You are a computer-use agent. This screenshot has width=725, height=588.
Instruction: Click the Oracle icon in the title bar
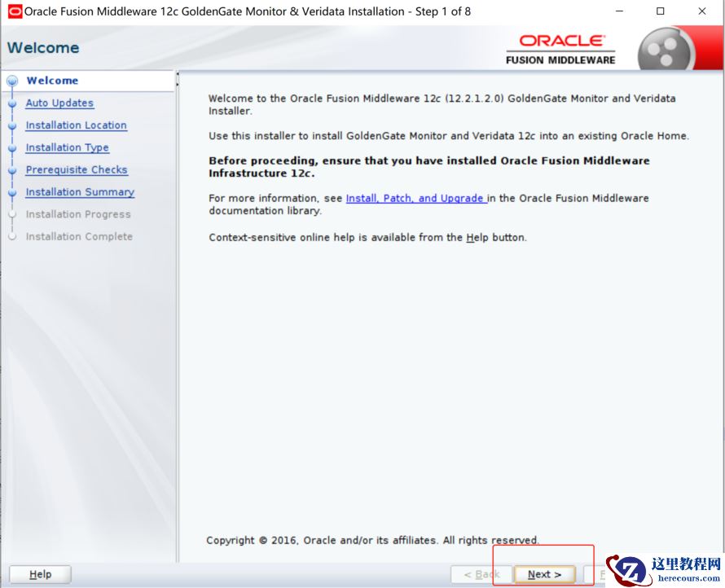pos(15,11)
